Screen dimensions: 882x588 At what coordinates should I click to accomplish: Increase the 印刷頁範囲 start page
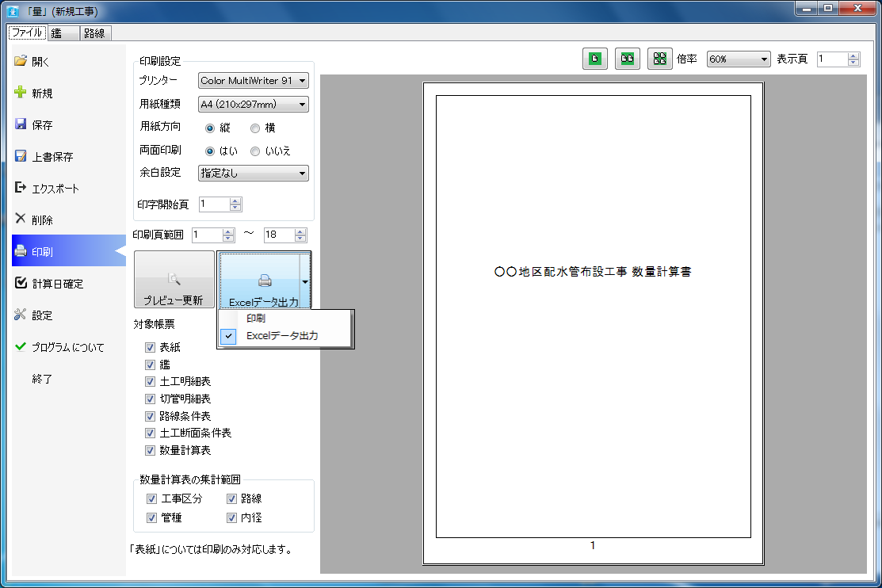click(x=227, y=232)
